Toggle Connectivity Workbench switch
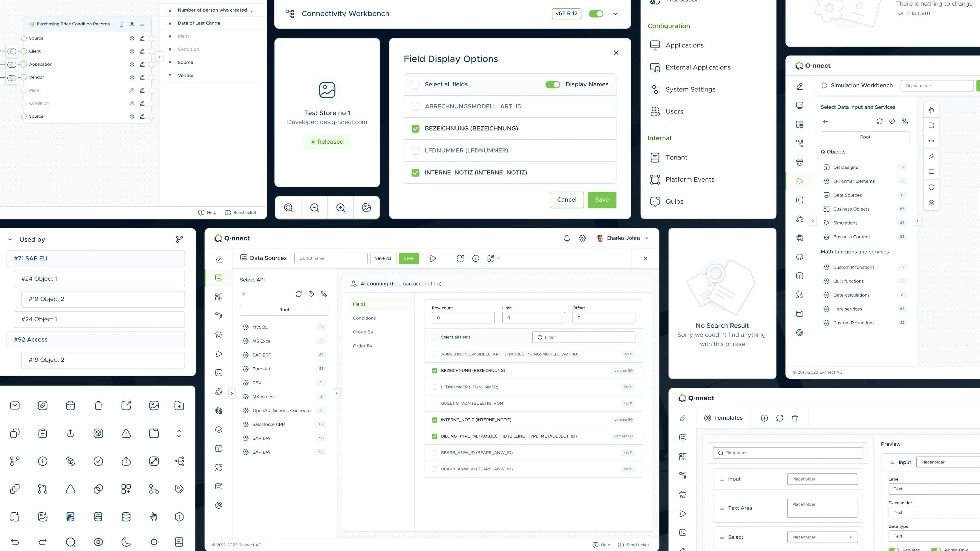Image resolution: width=980 pixels, height=551 pixels. [x=596, y=14]
